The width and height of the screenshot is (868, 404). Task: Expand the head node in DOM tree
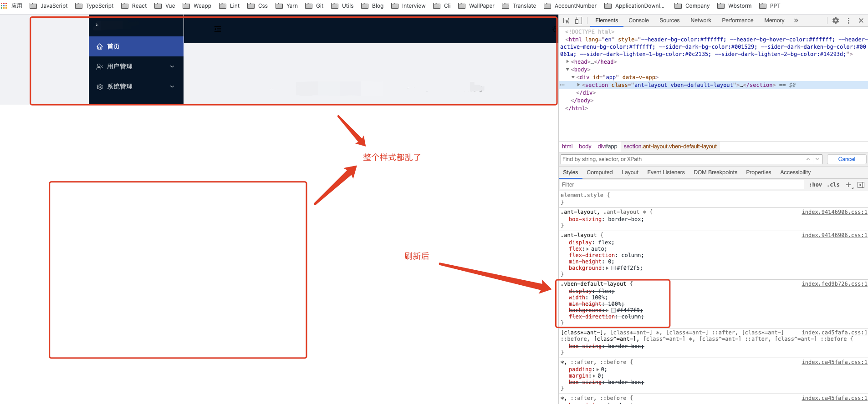(x=568, y=62)
